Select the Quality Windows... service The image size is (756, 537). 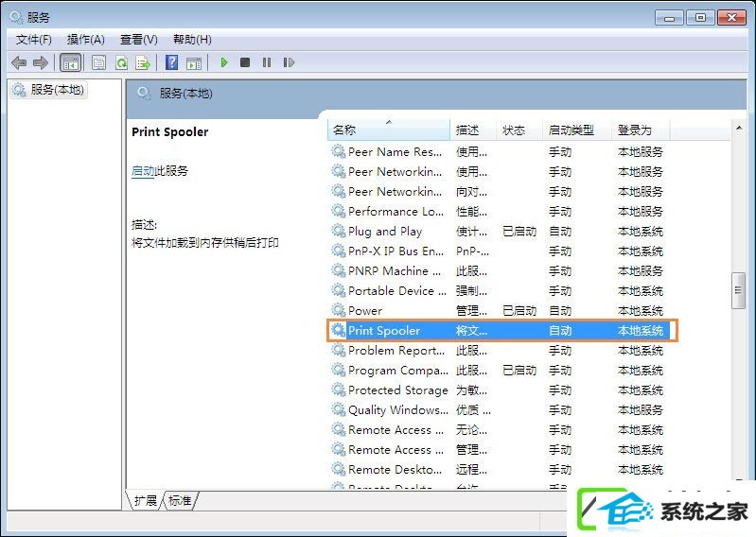[499, 410]
